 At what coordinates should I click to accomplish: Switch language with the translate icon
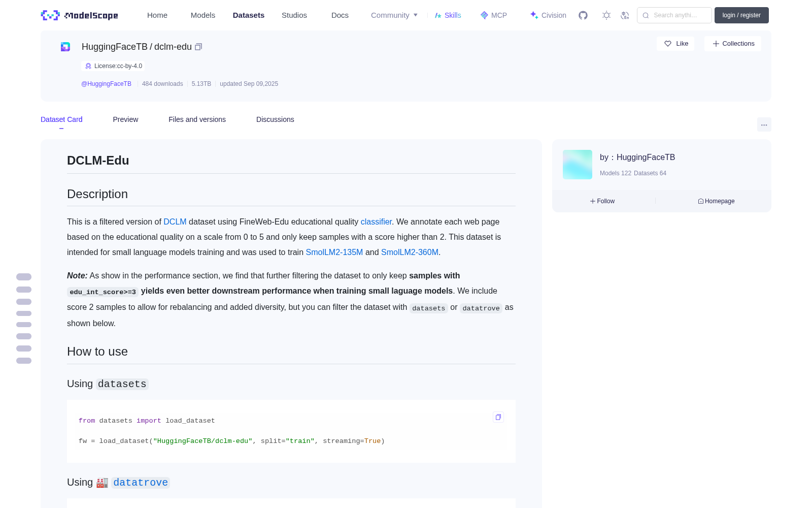point(625,15)
